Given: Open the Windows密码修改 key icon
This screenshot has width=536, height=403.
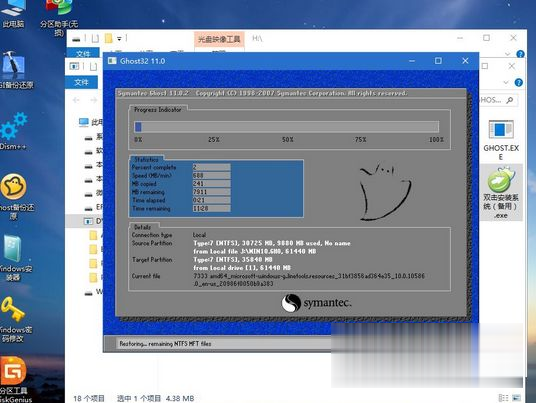Looking at the screenshot, I should pos(14,319).
